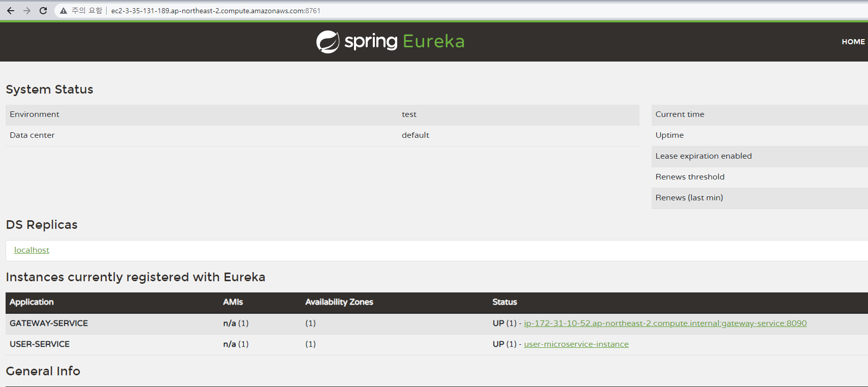This screenshot has width=868, height=387.
Task: Click the Renews (last min) row
Action: [760, 198]
